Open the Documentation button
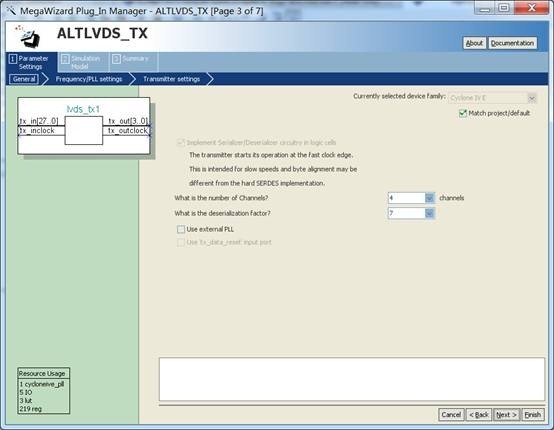 point(512,43)
